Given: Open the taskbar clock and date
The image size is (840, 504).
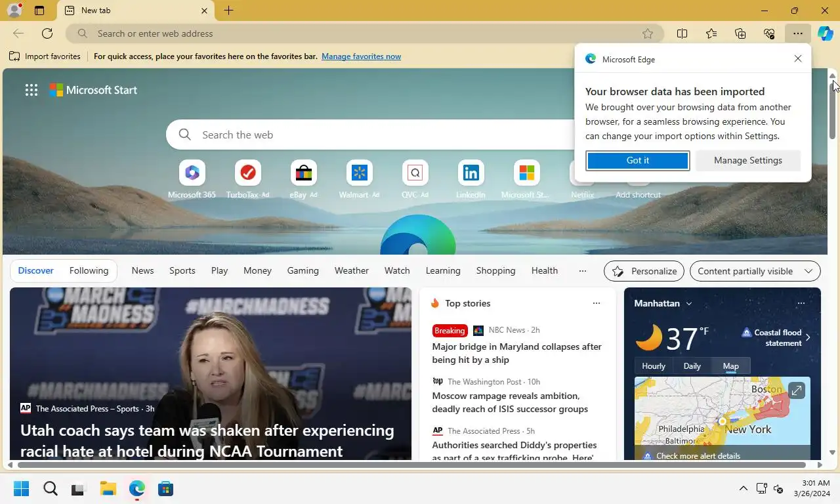Looking at the screenshot, I should [811, 488].
